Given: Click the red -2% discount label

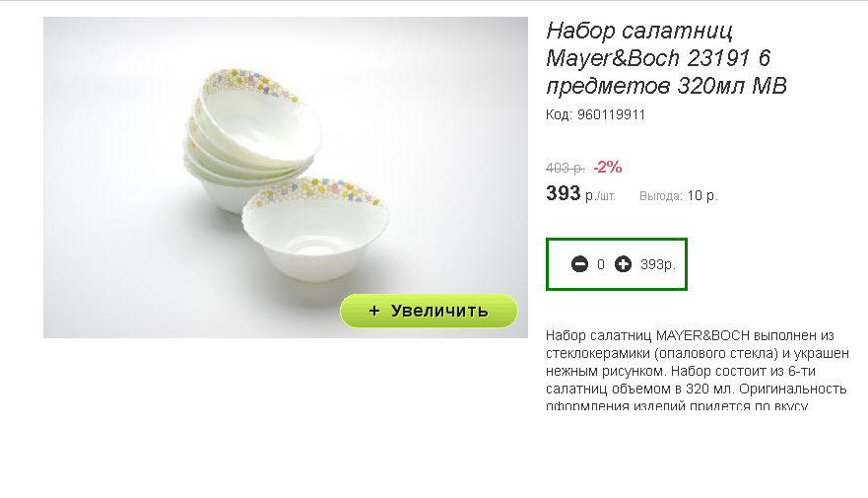Looking at the screenshot, I should click(608, 167).
